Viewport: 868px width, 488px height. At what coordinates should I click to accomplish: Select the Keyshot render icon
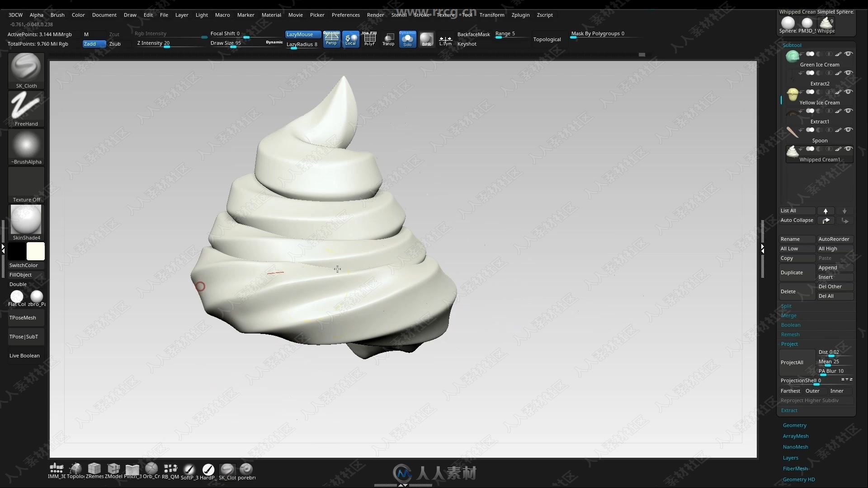466,43
